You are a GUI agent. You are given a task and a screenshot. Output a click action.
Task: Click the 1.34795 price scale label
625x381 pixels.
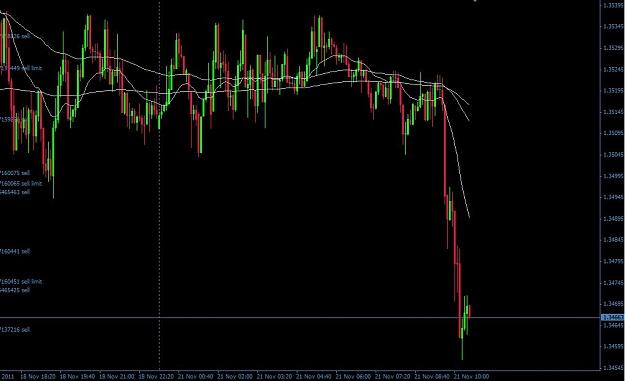click(x=613, y=261)
